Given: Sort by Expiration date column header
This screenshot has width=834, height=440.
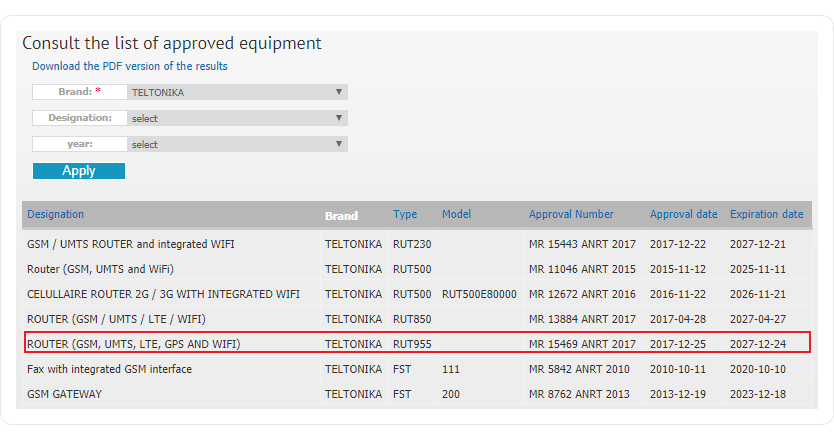Looking at the screenshot, I should click(x=766, y=214).
